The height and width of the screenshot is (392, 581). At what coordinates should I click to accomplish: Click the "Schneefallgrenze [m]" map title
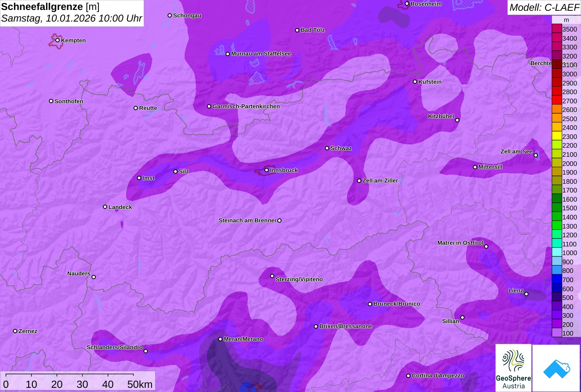[51, 7]
